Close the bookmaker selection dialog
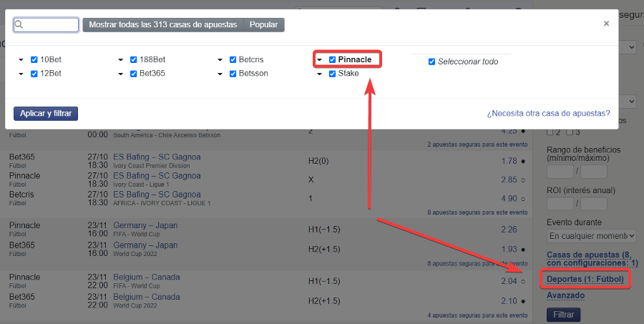 click(606, 24)
